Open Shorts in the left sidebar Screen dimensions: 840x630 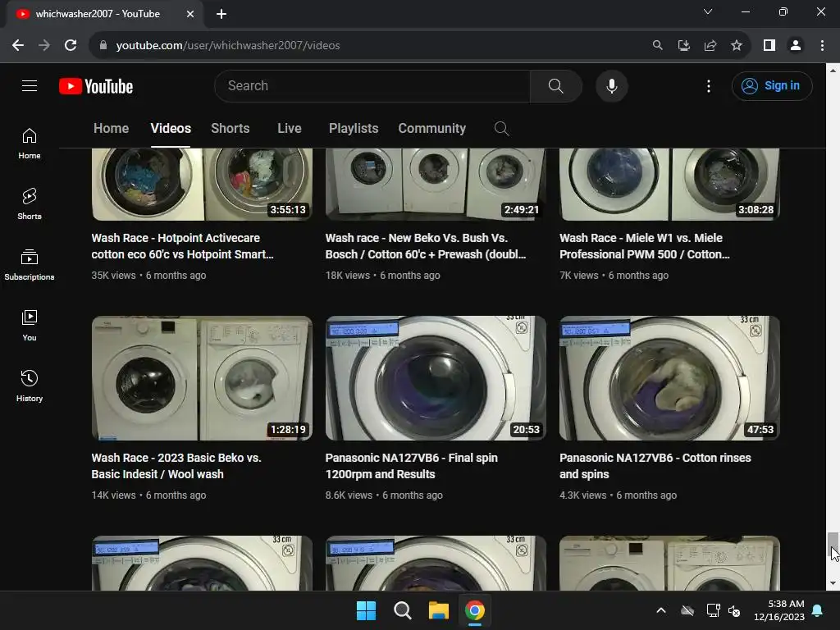pyautogui.click(x=30, y=204)
